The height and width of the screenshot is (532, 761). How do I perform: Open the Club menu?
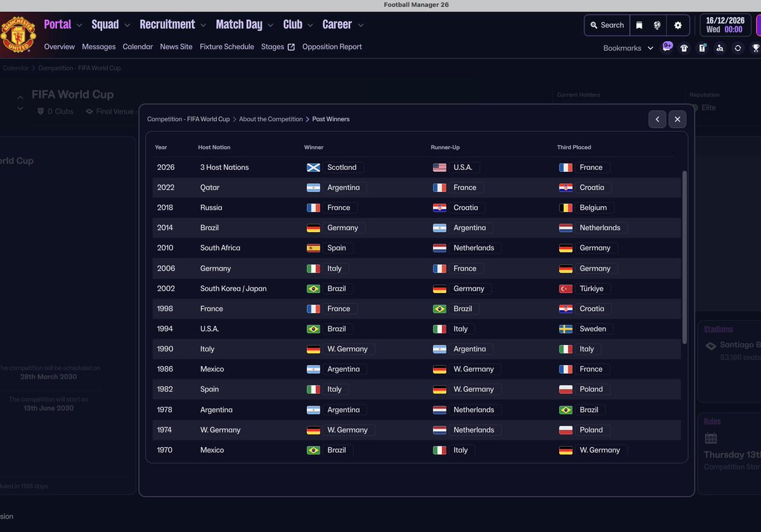click(293, 25)
